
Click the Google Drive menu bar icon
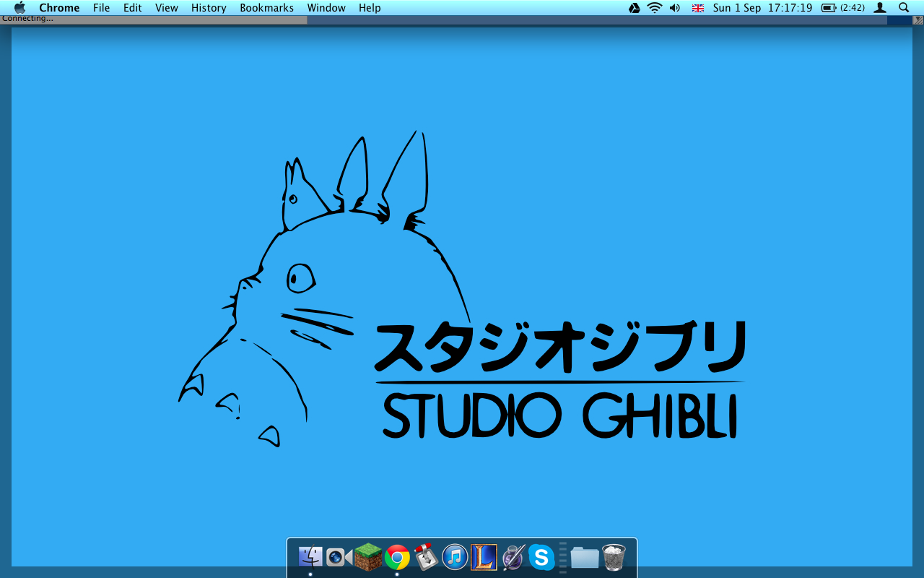pos(635,8)
